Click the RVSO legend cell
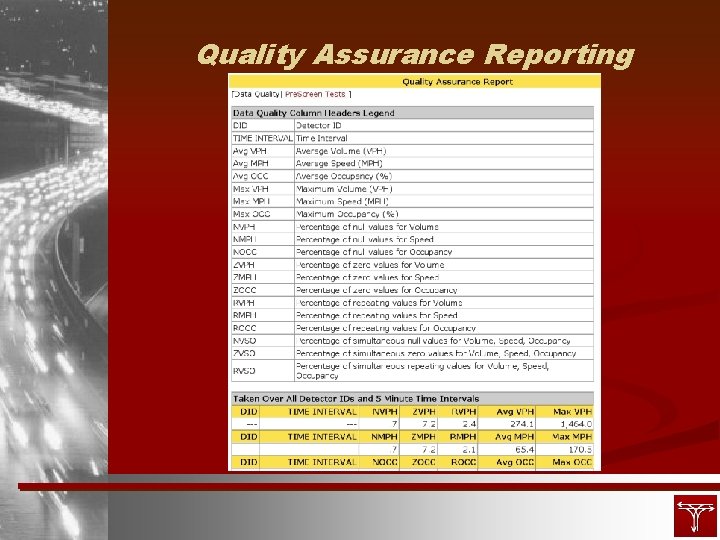 point(263,371)
